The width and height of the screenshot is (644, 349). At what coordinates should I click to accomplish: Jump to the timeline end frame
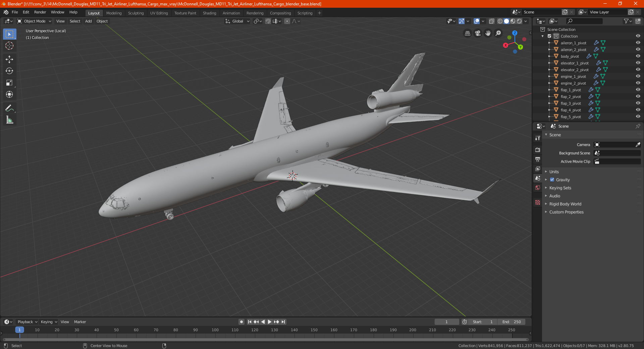point(283,322)
